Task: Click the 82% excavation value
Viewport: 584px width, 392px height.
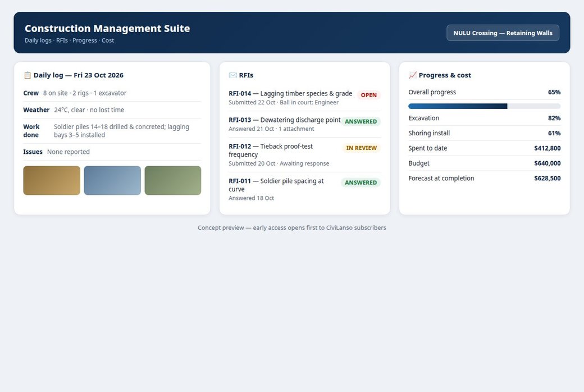Action: 554,118
